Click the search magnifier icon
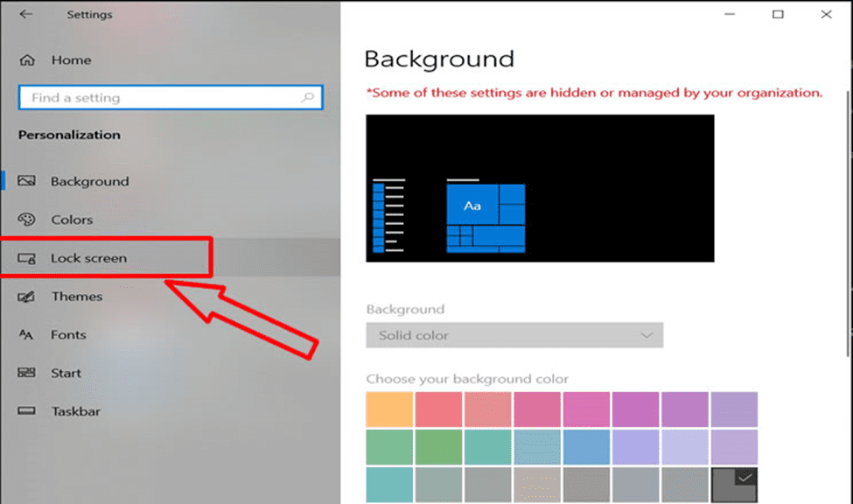Screen dimensions: 853x504 [307, 98]
